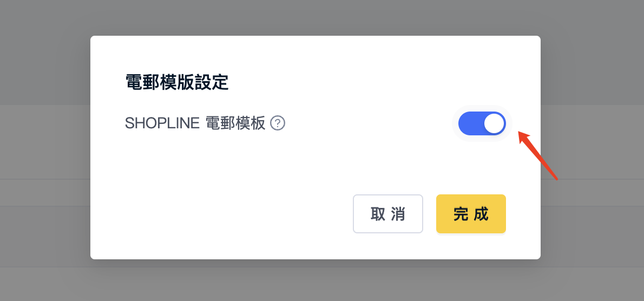Click the 電郵模版設定 dialog title
Image resolution: width=644 pixels, height=301 pixels.
tap(176, 82)
